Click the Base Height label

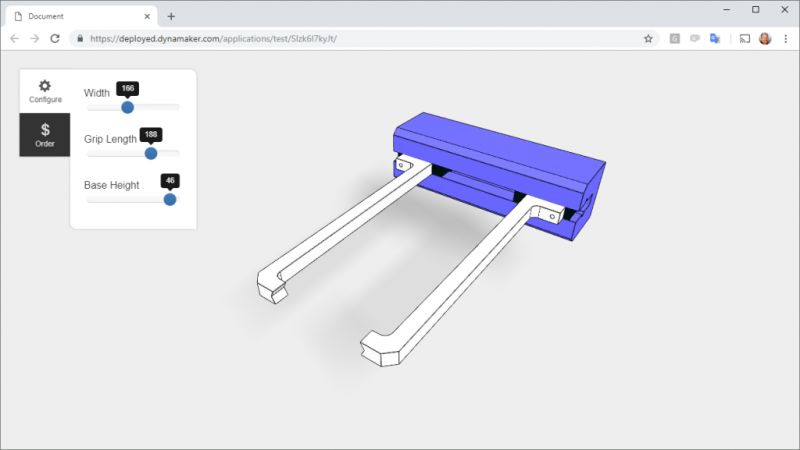coord(111,185)
